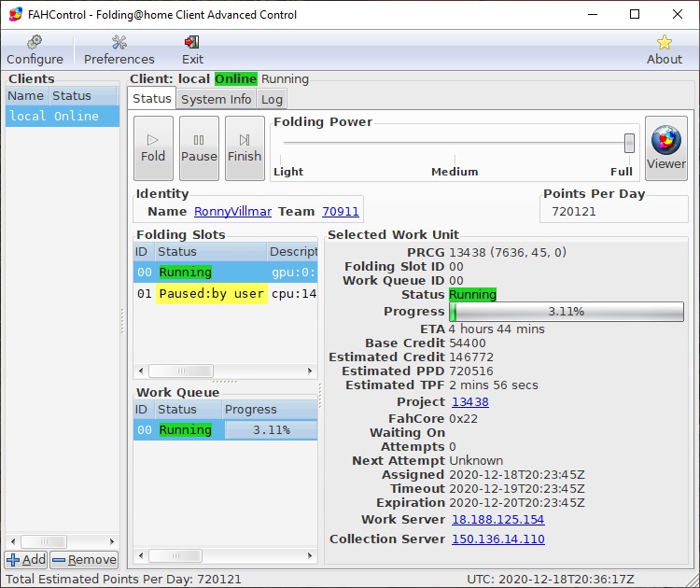Click Folding Slots Description column header

(292, 251)
